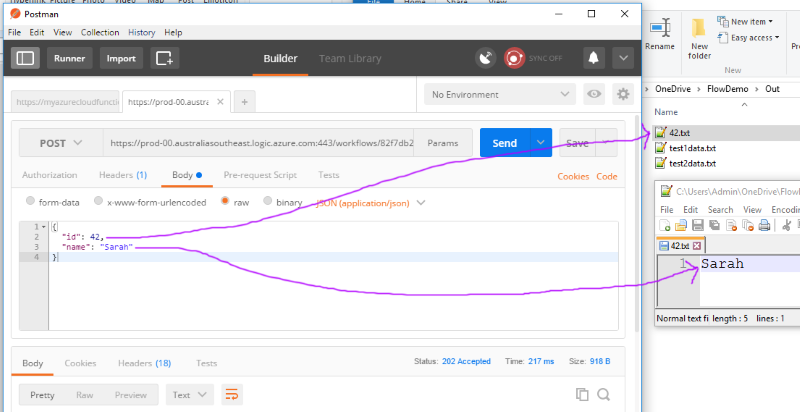Open new window icon in Postman toolbar
This screenshot has width=800, height=412.
164,58
